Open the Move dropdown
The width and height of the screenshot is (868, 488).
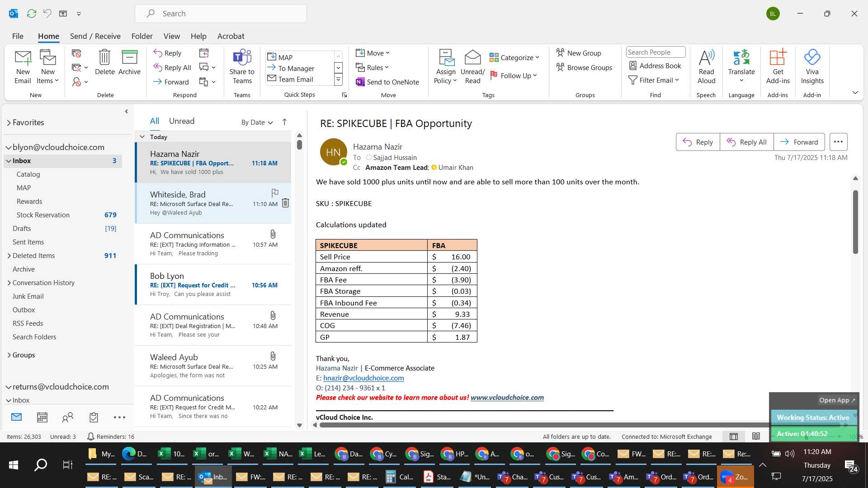(x=373, y=53)
